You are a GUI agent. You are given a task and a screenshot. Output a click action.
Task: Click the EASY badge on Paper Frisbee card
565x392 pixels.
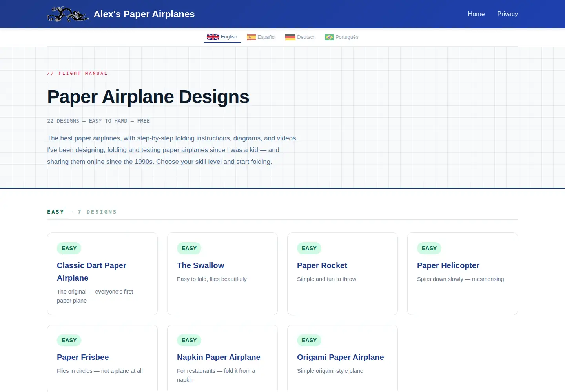click(69, 340)
